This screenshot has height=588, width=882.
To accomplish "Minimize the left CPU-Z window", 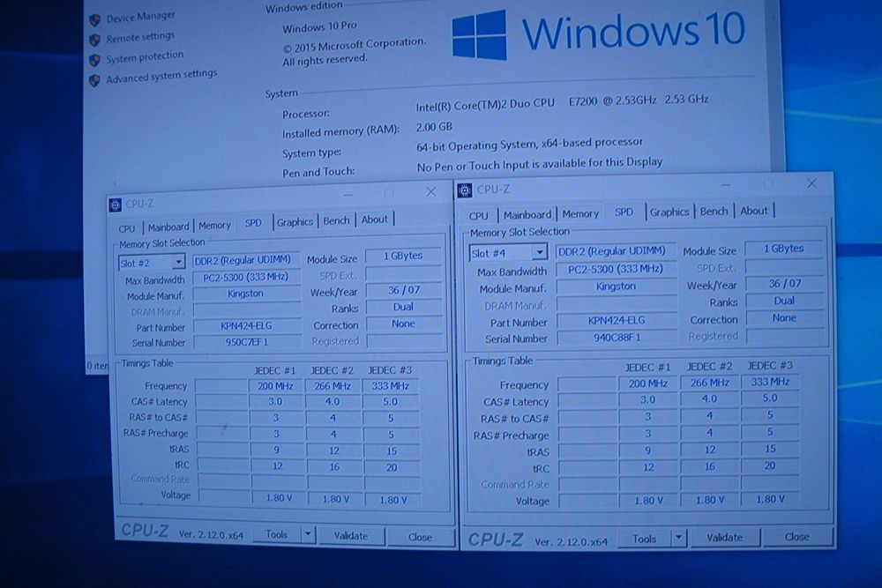I will click(348, 195).
